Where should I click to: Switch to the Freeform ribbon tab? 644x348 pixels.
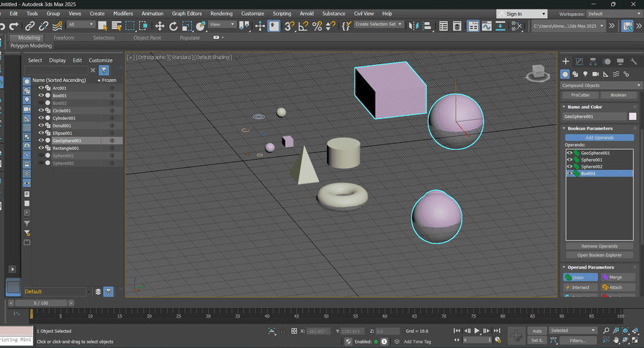(64, 38)
